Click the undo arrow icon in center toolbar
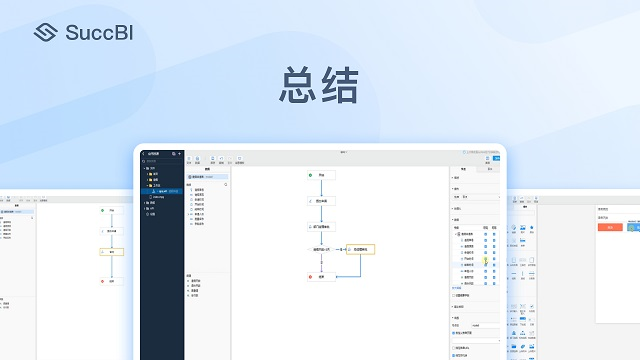 tap(221, 158)
